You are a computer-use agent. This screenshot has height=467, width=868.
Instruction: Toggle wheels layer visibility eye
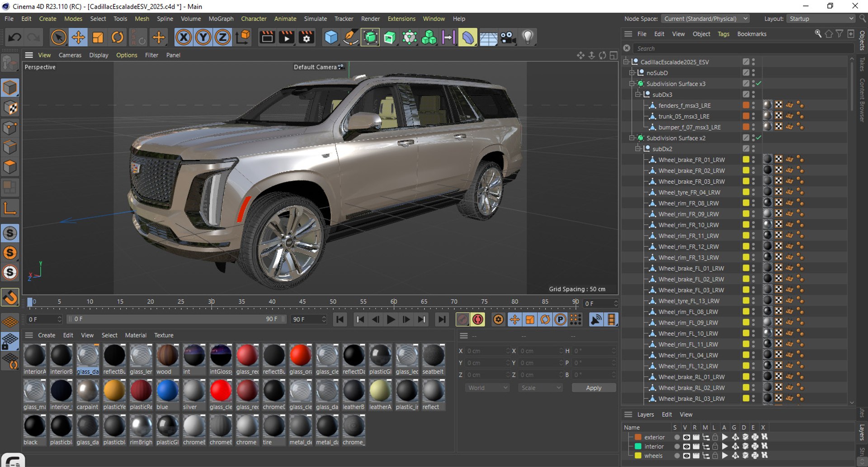click(686, 456)
